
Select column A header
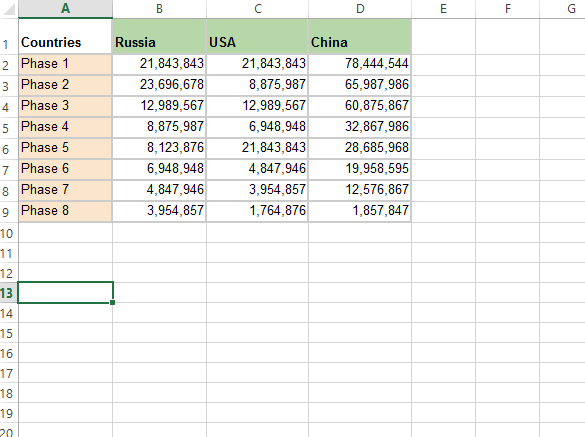pos(65,9)
